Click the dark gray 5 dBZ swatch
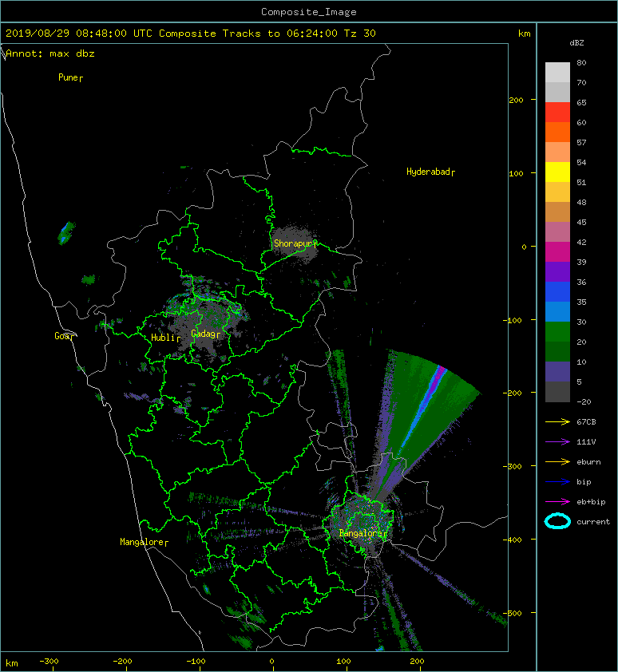Viewport: 618px width, 672px height. coord(557,391)
